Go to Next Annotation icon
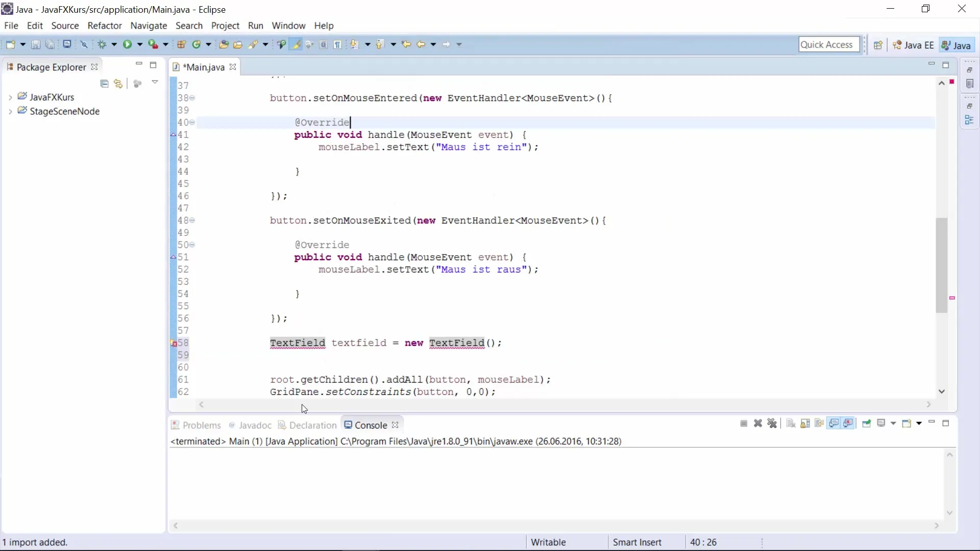 (x=355, y=44)
